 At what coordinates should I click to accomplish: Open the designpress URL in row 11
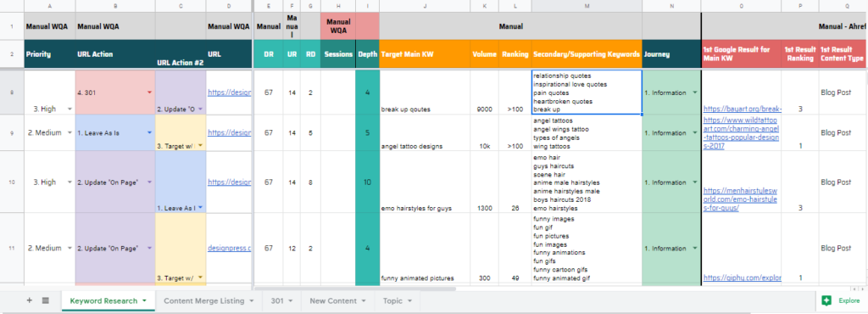[229, 248]
